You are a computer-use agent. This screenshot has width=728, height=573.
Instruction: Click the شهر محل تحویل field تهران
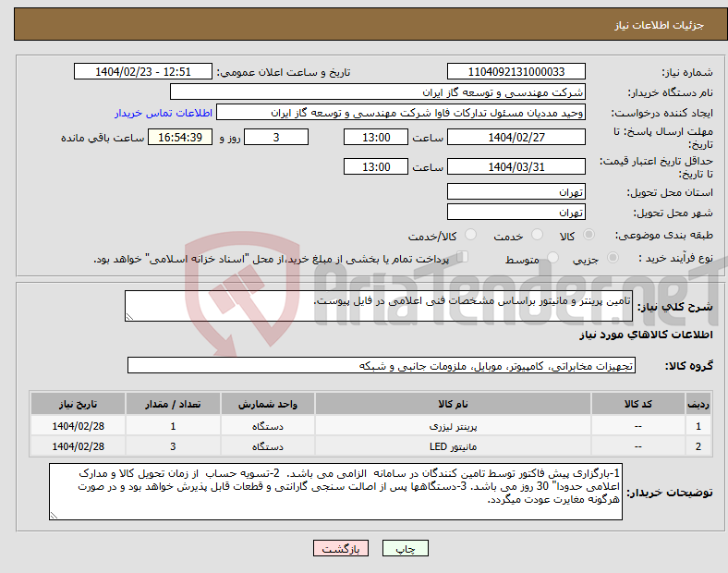516,212
